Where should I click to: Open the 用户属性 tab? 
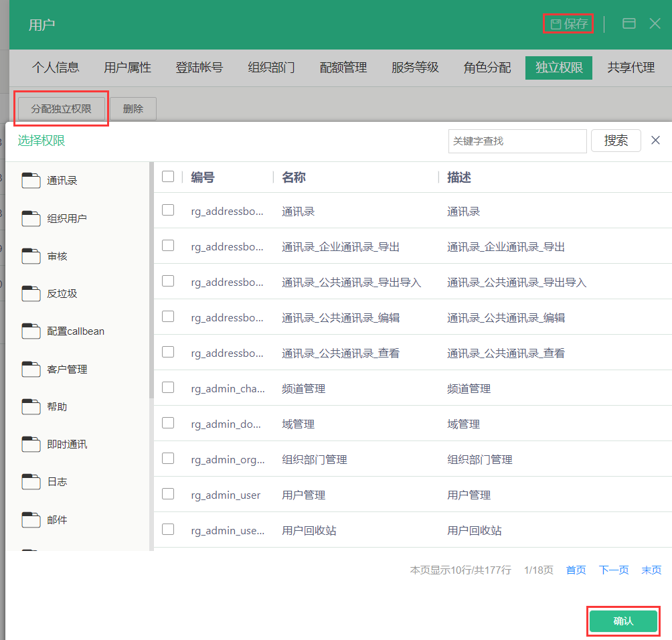click(128, 68)
